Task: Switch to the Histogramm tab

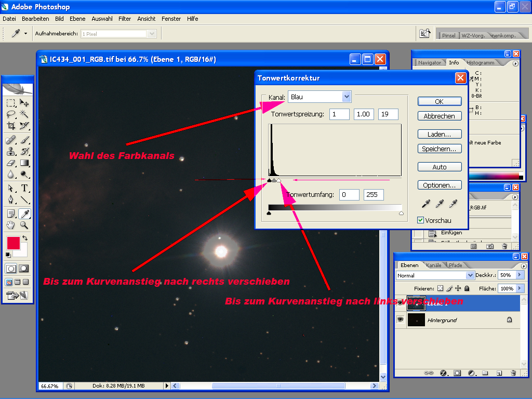Action: 481,62
